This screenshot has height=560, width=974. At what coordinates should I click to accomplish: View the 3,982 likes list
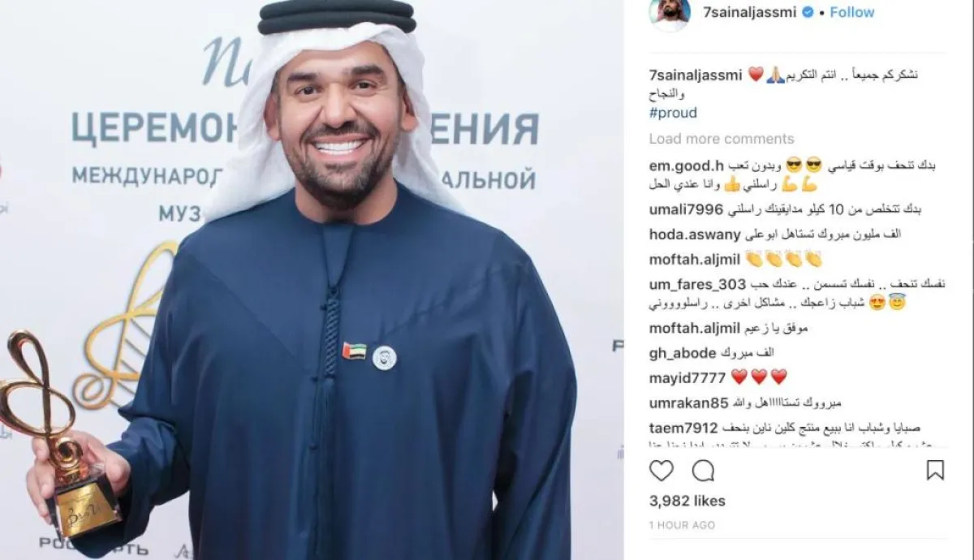click(687, 501)
